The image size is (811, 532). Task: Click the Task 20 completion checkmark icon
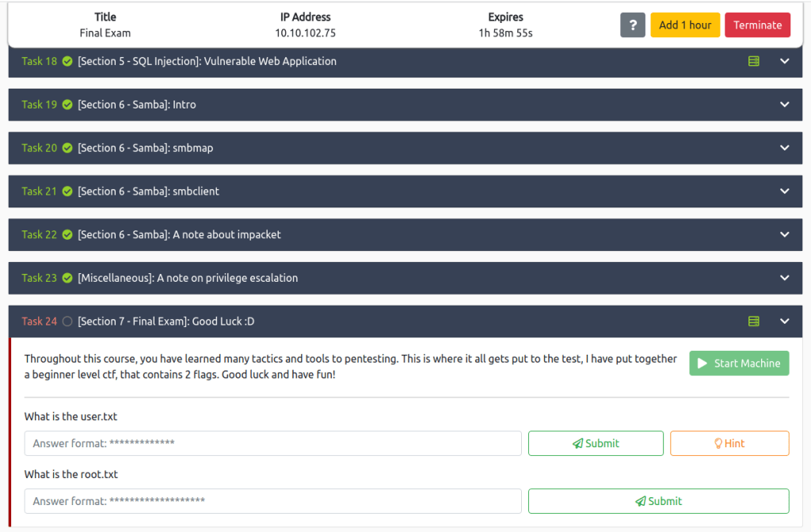pyautogui.click(x=67, y=148)
